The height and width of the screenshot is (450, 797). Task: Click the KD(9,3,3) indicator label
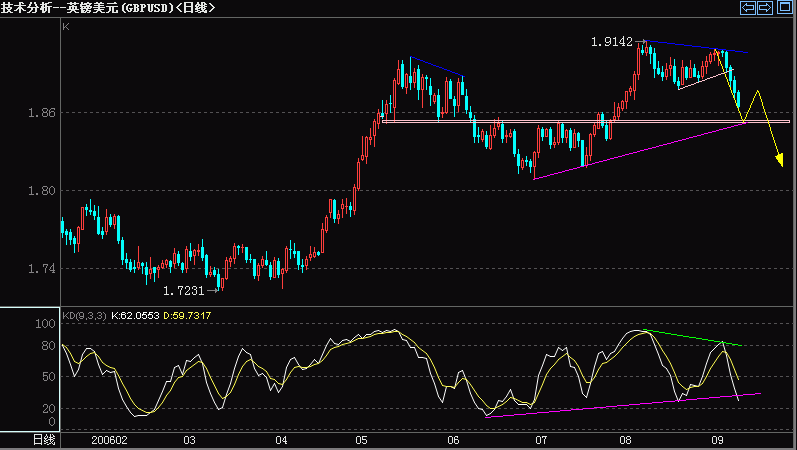pos(84,316)
